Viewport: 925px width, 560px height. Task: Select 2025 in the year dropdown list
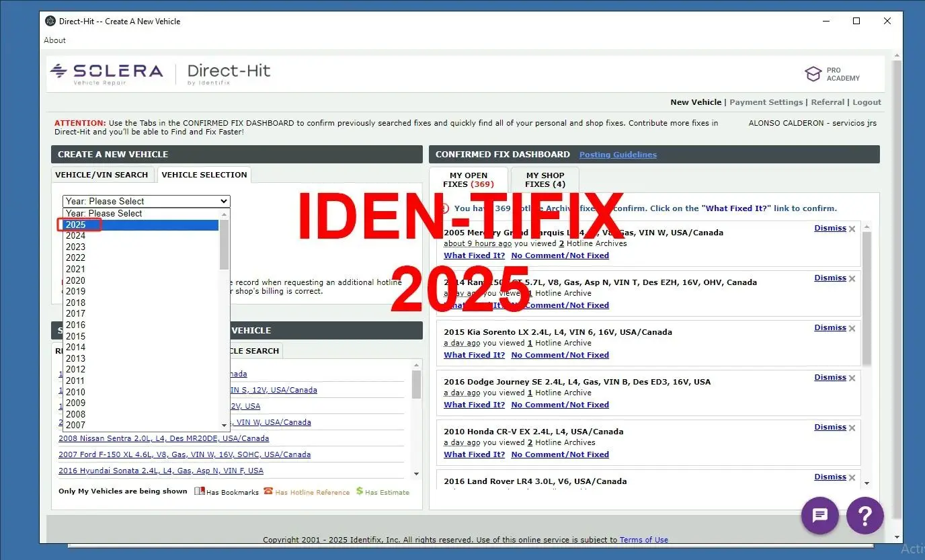click(76, 225)
